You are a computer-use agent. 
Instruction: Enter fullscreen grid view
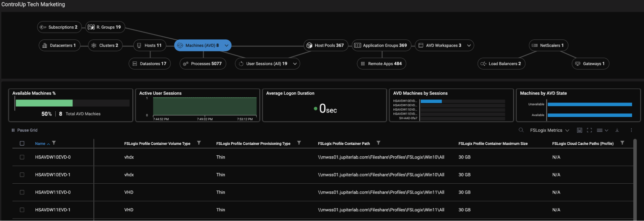pyautogui.click(x=589, y=130)
